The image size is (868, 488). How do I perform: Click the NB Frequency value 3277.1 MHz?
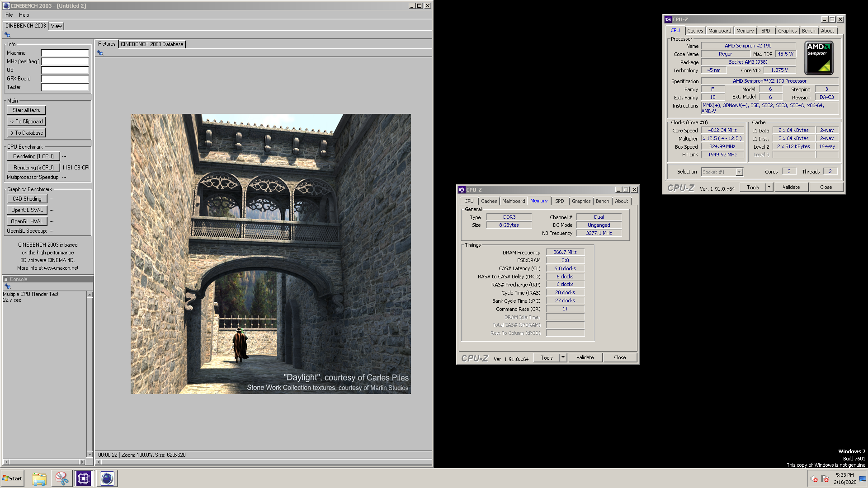(599, 233)
